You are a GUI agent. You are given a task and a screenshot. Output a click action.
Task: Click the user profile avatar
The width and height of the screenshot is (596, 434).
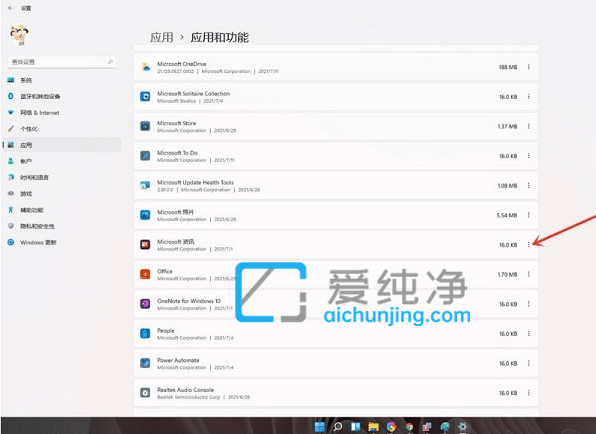[x=19, y=35]
